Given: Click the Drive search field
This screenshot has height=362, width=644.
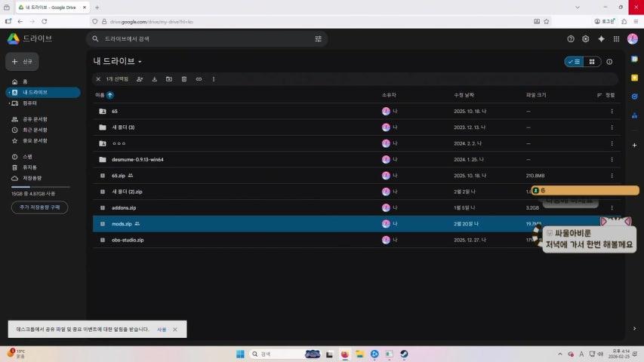Looking at the screenshot, I should [207, 38].
